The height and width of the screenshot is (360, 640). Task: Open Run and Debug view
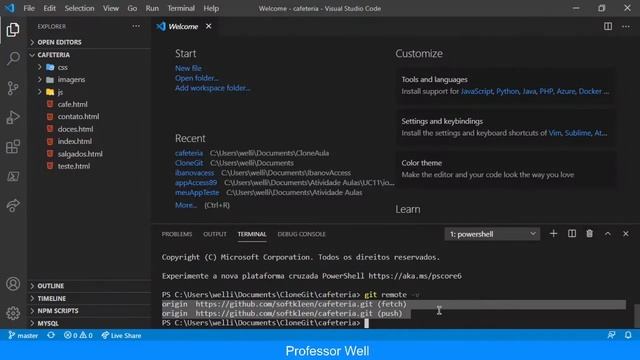pyautogui.click(x=13, y=118)
